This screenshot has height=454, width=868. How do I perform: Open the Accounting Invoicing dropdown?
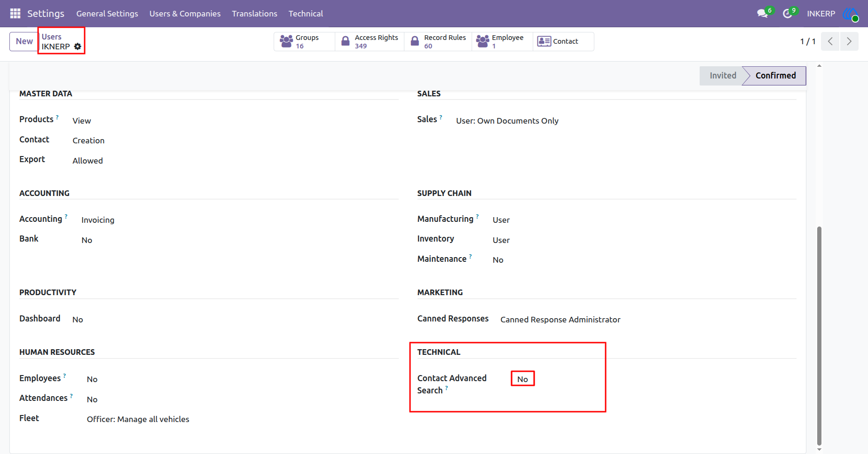click(98, 220)
